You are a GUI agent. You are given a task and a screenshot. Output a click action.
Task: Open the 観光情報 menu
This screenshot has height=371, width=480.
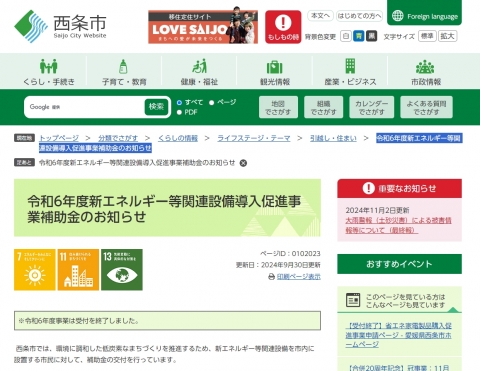275,71
